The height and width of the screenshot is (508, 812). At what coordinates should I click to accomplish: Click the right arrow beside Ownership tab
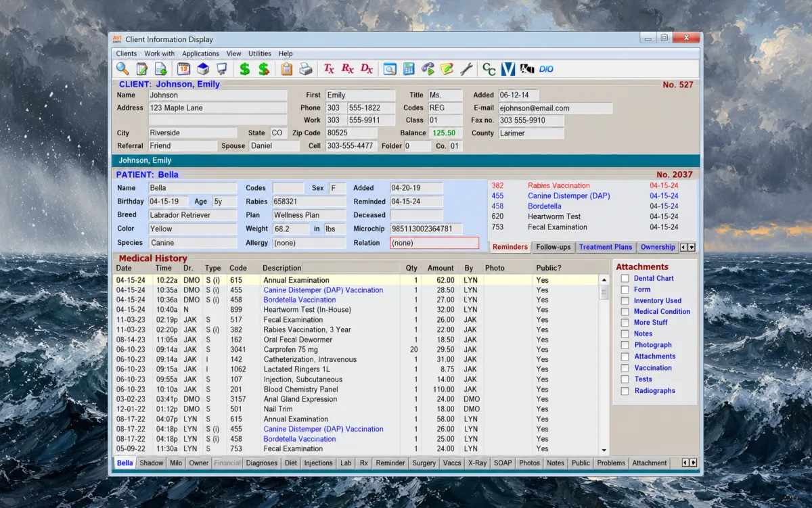point(692,248)
